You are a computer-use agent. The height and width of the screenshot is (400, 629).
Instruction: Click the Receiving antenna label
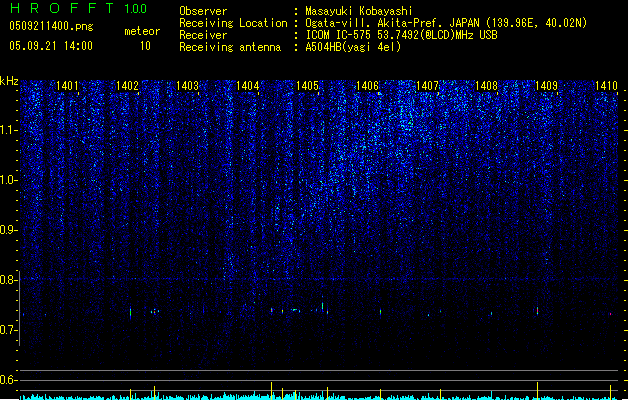tap(230, 47)
